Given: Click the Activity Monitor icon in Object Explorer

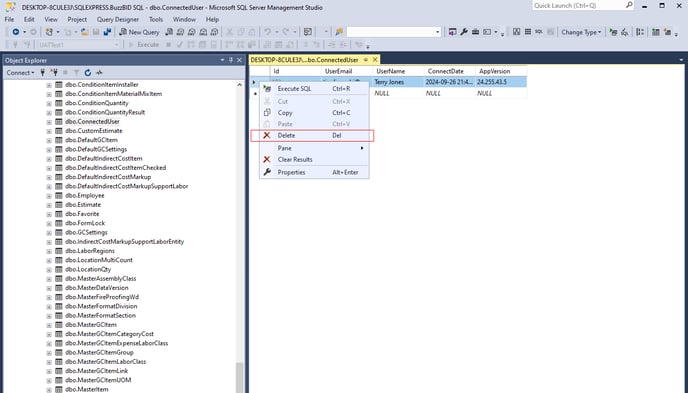Looking at the screenshot, I should click(x=100, y=73).
